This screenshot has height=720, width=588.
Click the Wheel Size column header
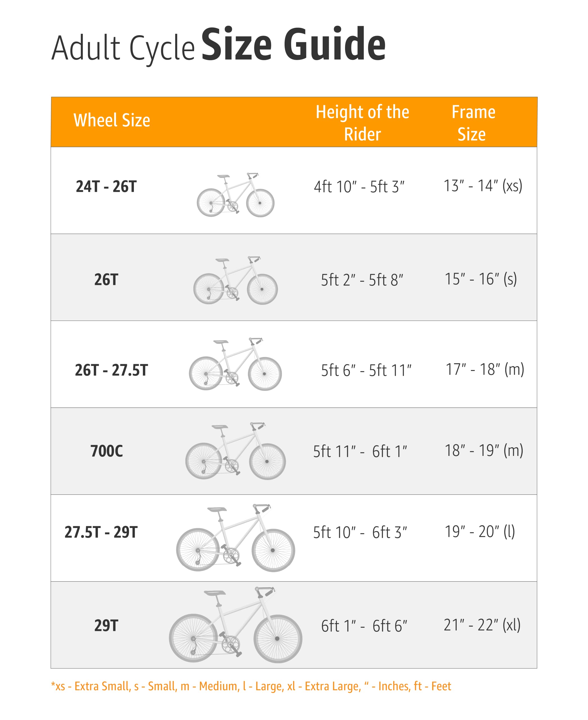(111, 120)
